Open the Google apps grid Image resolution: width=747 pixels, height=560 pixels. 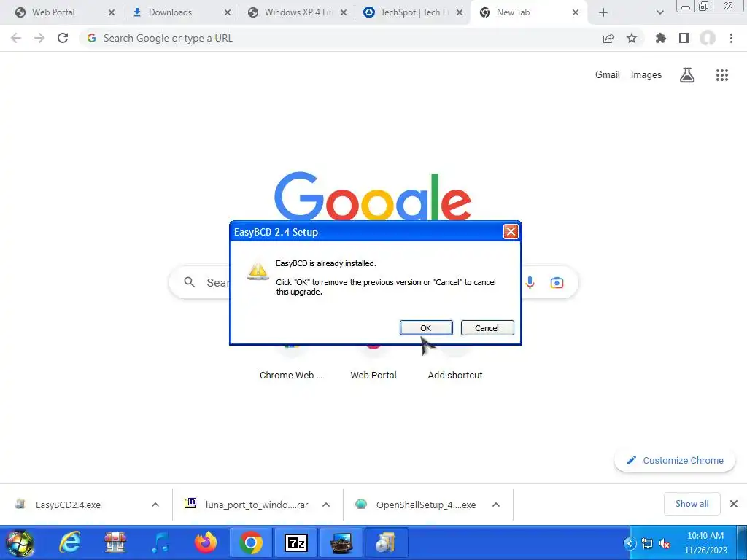click(x=722, y=75)
